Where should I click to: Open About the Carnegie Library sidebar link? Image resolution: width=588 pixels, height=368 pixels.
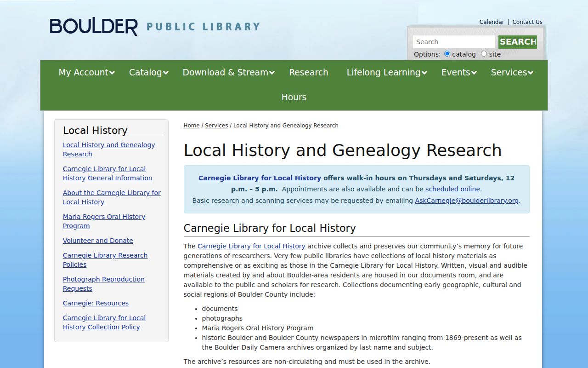coord(112,197)
